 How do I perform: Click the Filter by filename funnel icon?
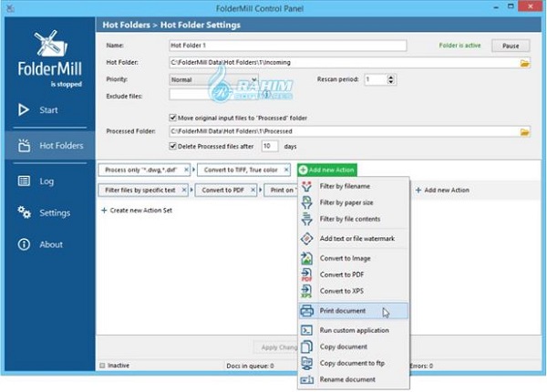(306, 186)
